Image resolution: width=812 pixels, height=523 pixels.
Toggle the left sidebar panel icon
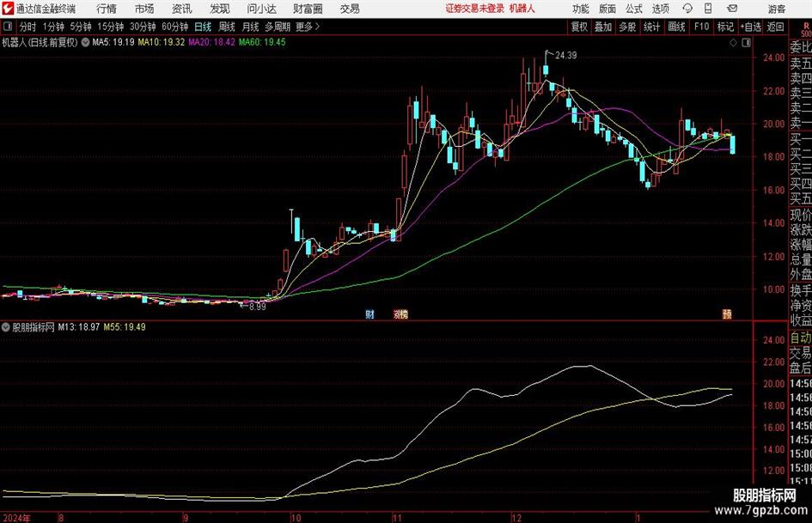point(7,27)
